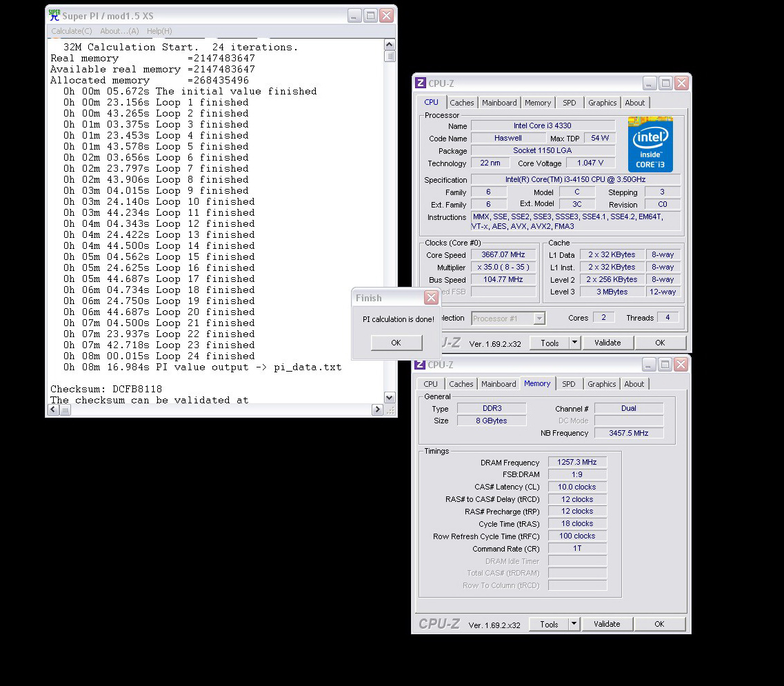Click Bus Speed value 104.77 MHz
The width and height of the screenshot is (784, 686).
click(503, 279)
